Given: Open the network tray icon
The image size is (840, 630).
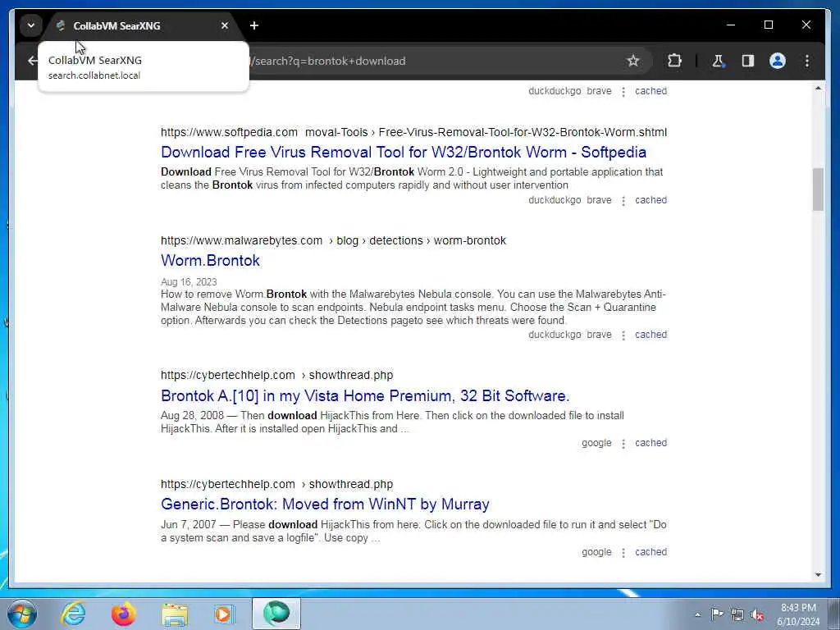Looking at the screenshot, I should (737, 614).
